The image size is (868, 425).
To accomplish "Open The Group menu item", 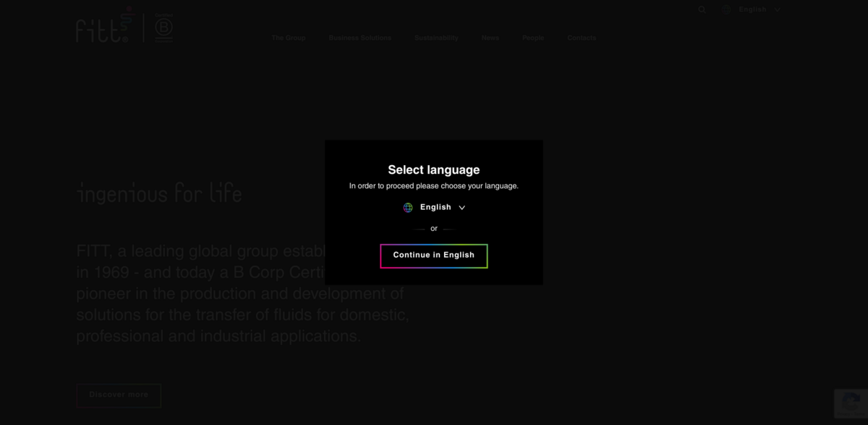I will tap(289, 38).
